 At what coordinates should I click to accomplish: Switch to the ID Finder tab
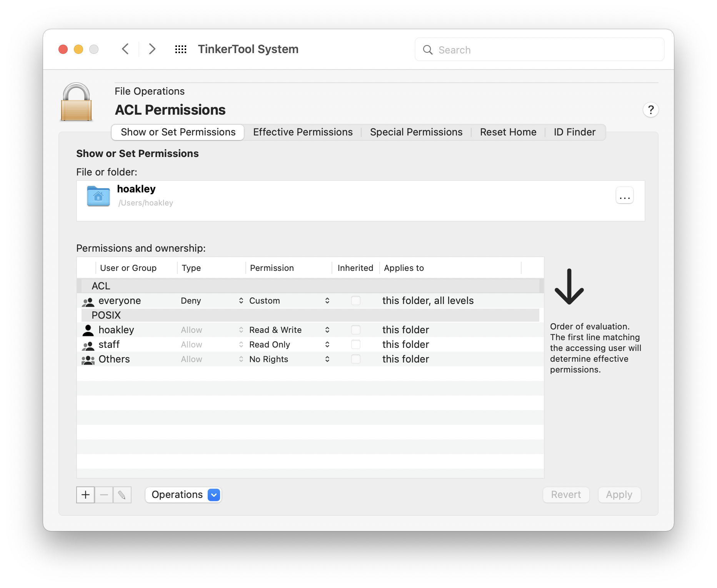(x=574, y=132)
